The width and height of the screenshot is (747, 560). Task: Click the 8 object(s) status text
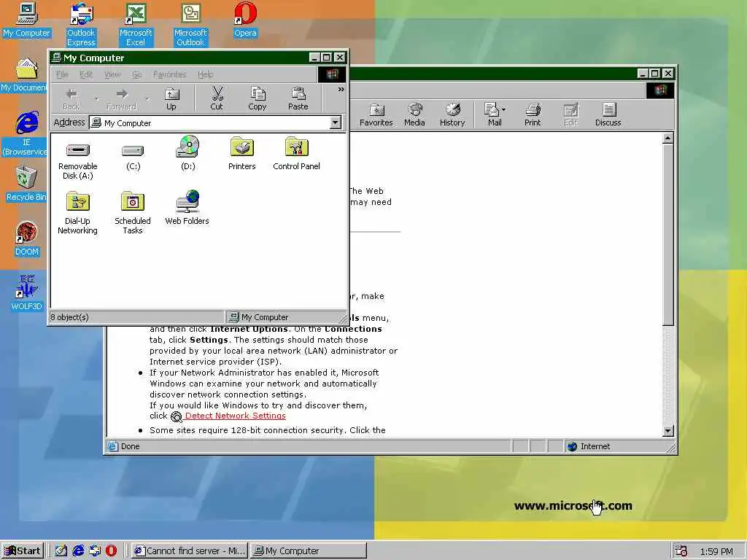[x=69, y=317]
